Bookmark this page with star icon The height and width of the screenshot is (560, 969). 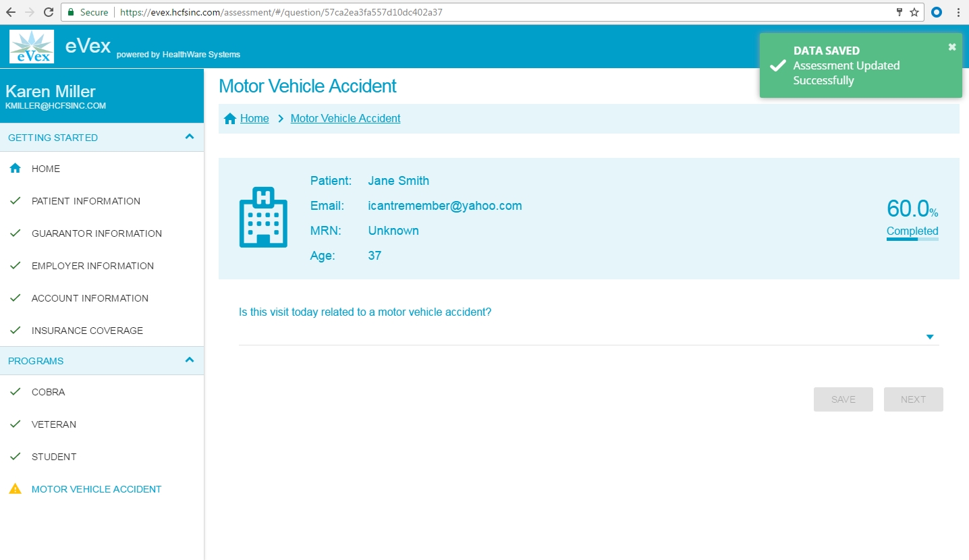click(914, 12)
